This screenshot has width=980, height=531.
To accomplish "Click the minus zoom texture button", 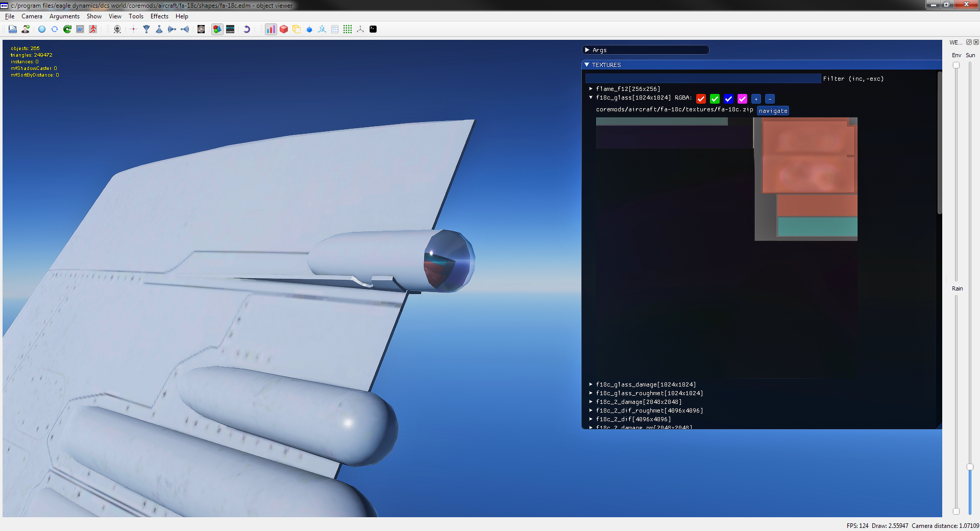I will (x=770, y=99).
